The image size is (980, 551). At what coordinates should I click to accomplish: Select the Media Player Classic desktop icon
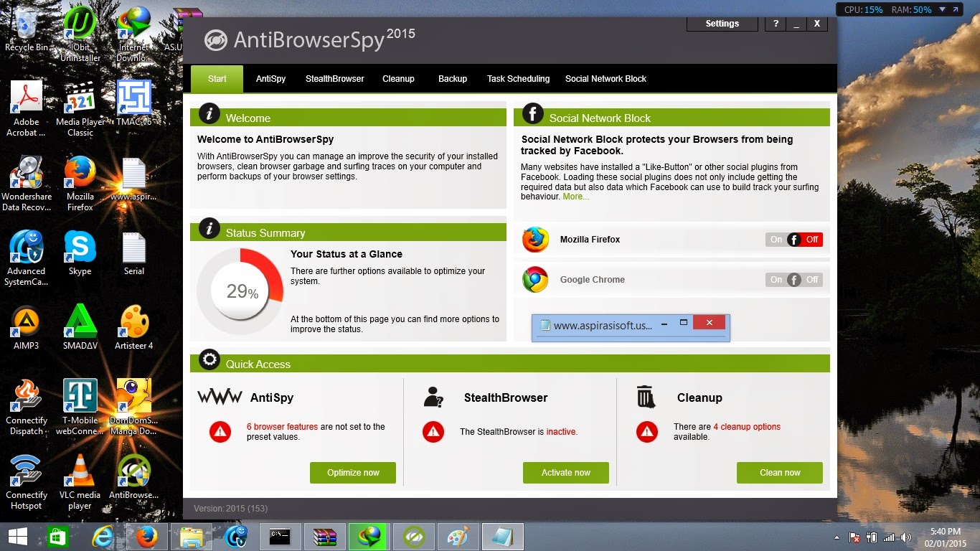click(80, 108)
